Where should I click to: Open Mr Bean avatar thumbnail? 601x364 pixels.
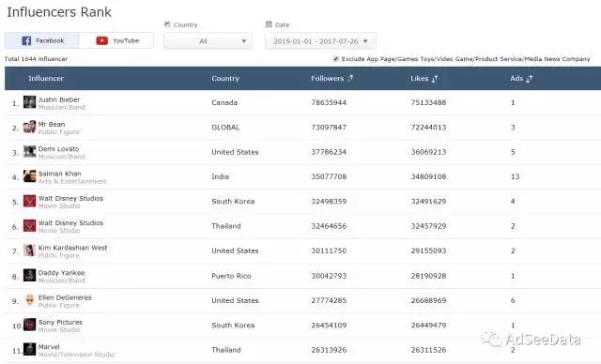click(x=29, y=127)
